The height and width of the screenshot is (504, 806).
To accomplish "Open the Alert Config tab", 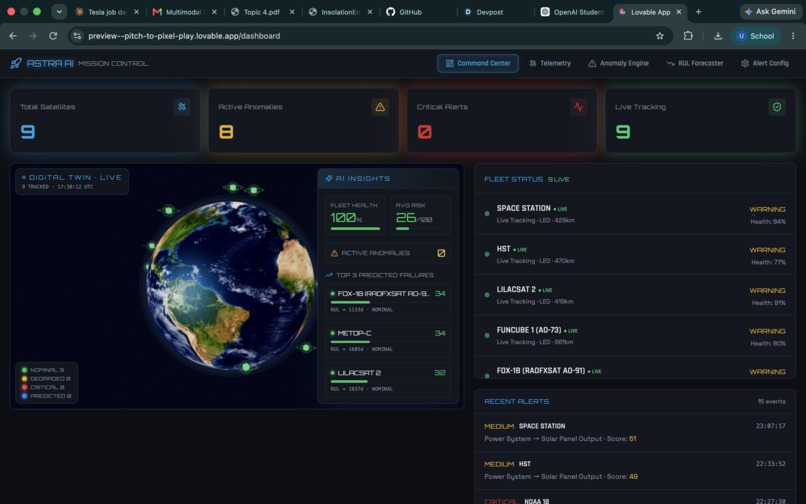I will click(764, 63).
